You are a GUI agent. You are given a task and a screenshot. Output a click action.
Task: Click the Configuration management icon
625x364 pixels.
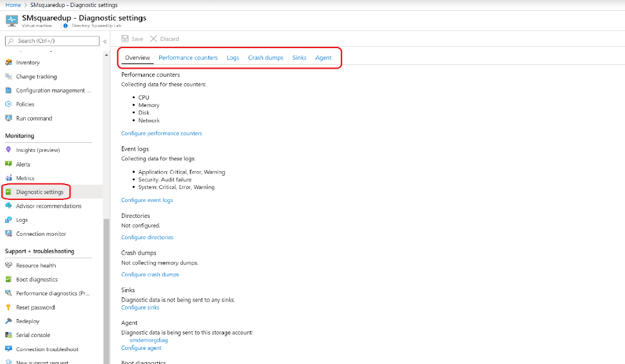tap(8, 90)
